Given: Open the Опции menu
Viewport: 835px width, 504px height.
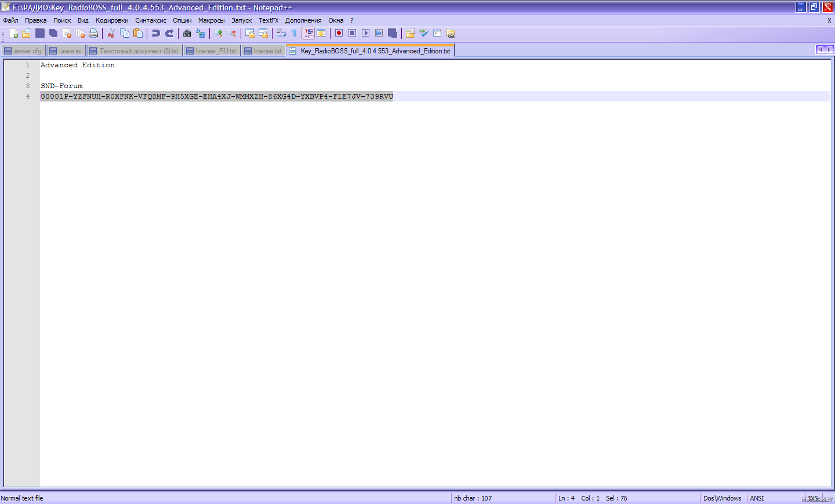Looking at the screenshot, I should tap(182, 20).
